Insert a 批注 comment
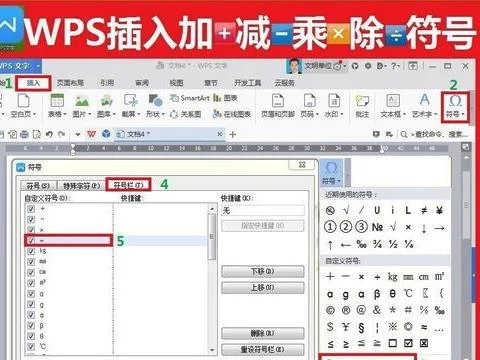 pyautogui.click(x=362, y=106)
